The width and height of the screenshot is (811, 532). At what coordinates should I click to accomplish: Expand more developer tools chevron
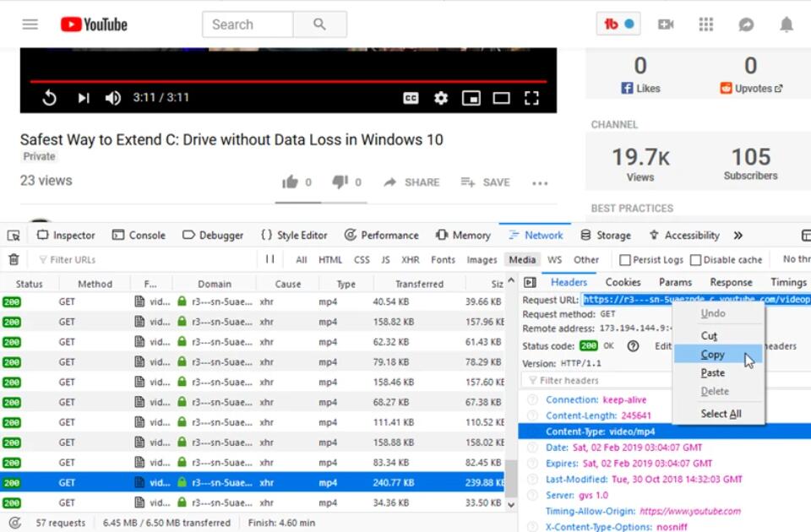tap(738, 236)
